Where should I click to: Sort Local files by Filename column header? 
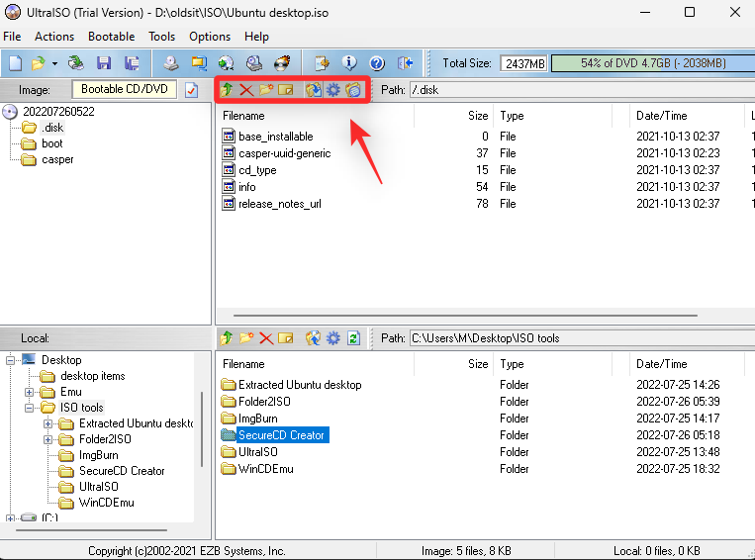point(317,363)
